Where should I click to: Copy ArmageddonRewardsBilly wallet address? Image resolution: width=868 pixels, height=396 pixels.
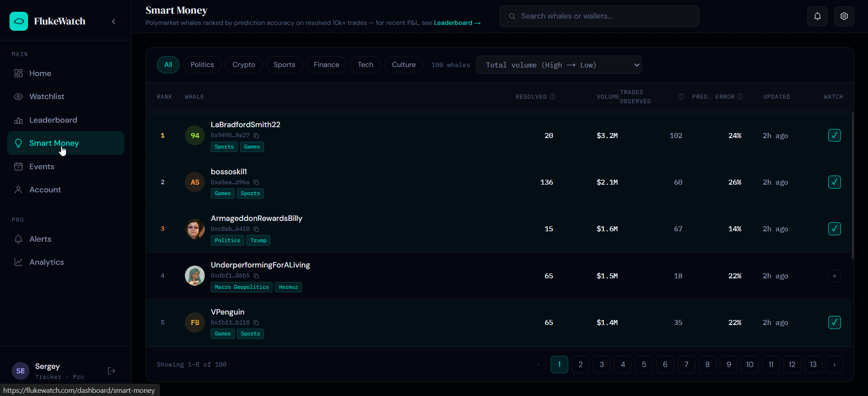pos(256,229)
